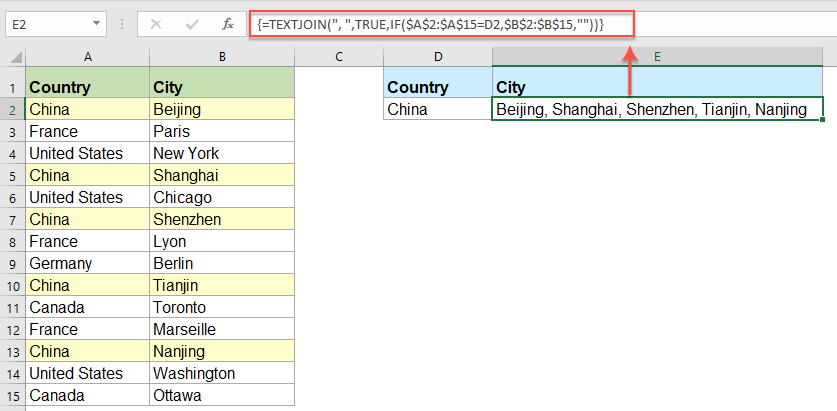Click the result cell listing Beijing, Shanghai, Shenzhen
Viewport: 837px width, 411px height.
pyautogui.click(x=657, y=109)
